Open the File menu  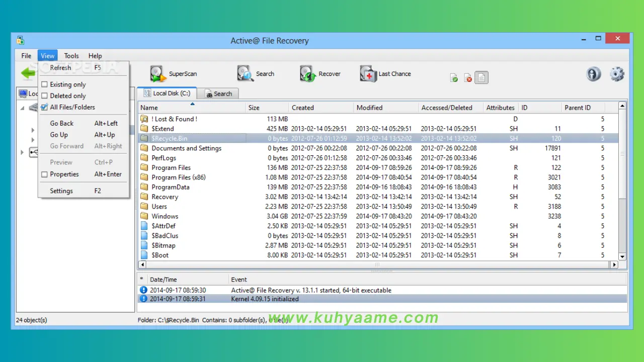pyautogui.click(x=26, y=56)
